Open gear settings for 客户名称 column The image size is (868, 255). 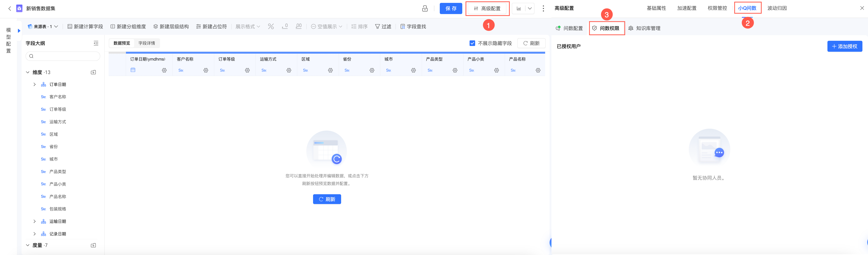pyautogui.click(x=206, y=70)
